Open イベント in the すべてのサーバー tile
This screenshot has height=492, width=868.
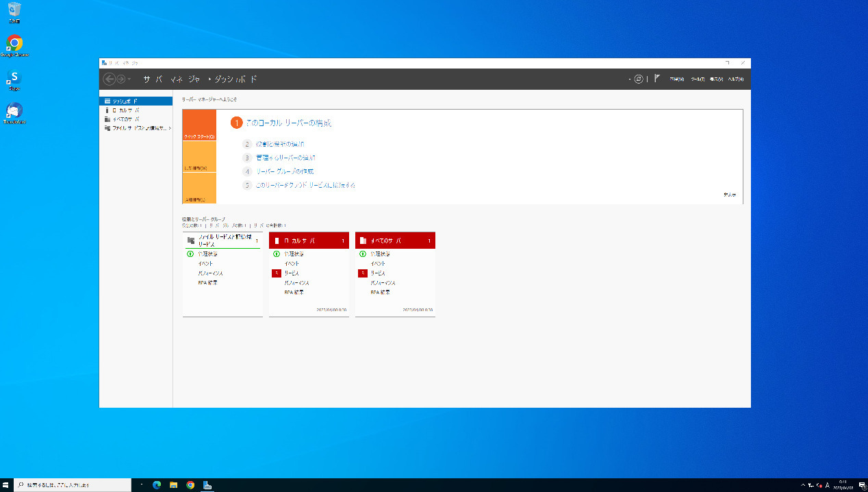tap(378, 263)
